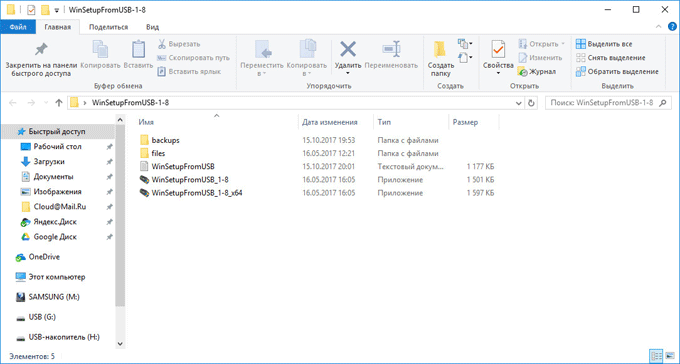680x364 pixels.
Task: Click the Refresh button
Action: click(x=531, y=103)
